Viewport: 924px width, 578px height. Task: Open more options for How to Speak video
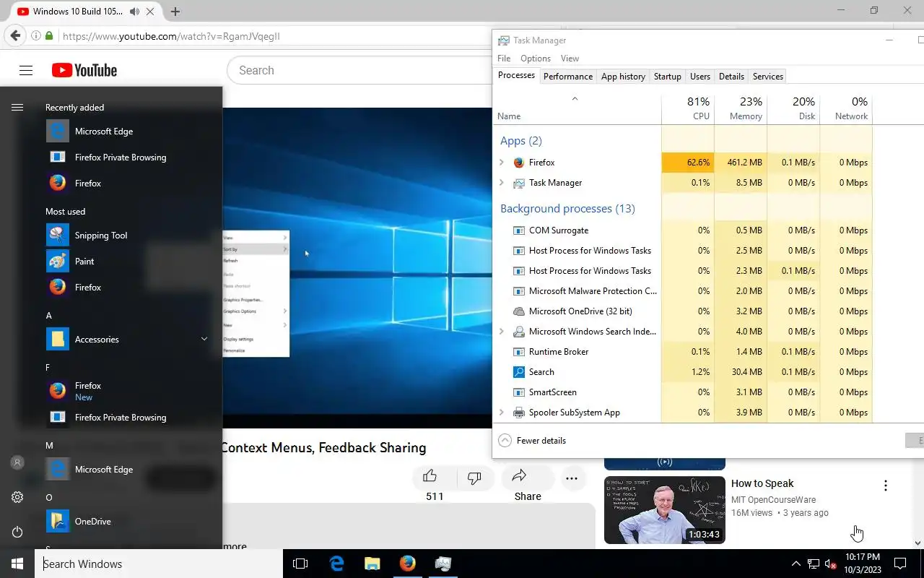click(x=886, y=486)
